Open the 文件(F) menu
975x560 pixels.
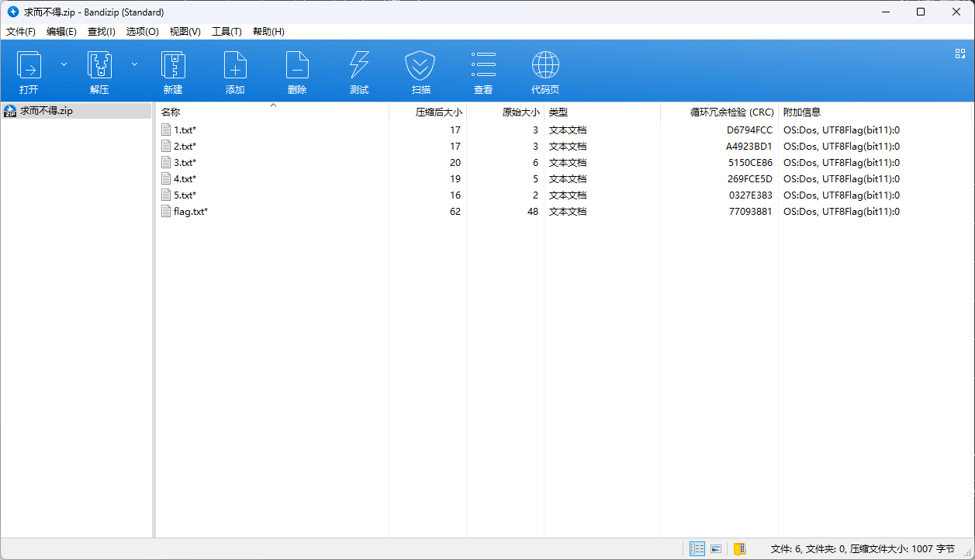pyautogui.click(x=21, y=32)
